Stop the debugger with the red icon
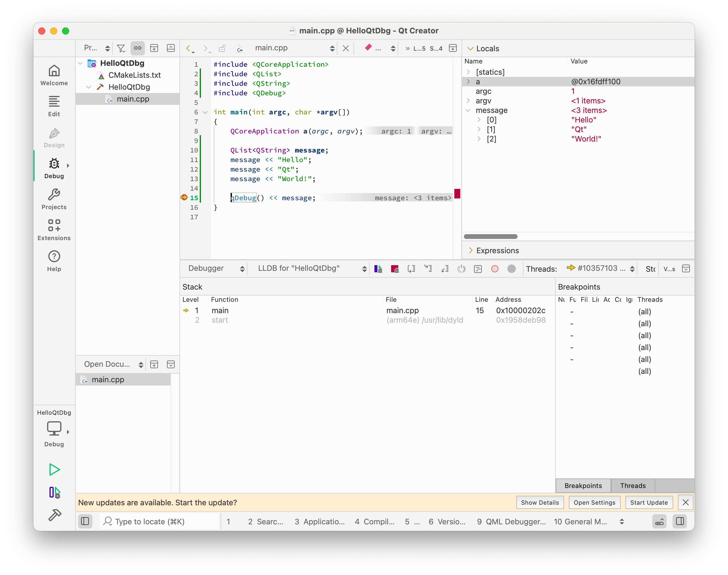Screen dimensions: 728x575 394,269
